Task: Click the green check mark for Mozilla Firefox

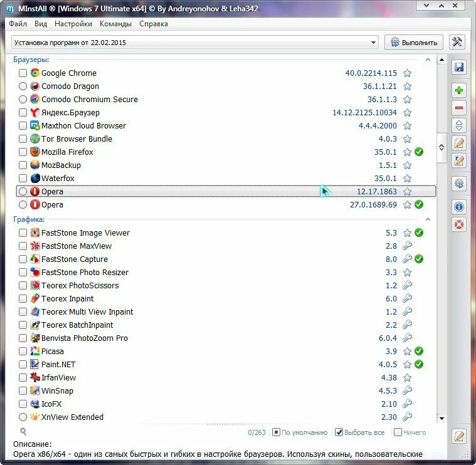Action: tap(419, 152)
